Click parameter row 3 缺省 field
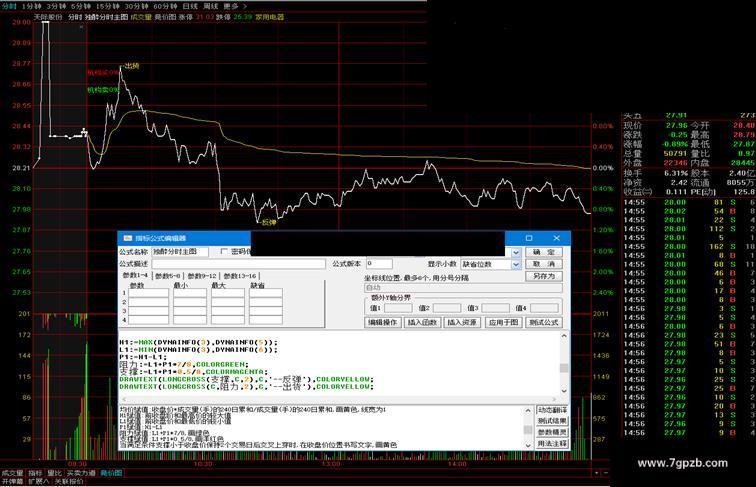The width and height of the screenshot is (756, 487). click(x=266, y=311)
